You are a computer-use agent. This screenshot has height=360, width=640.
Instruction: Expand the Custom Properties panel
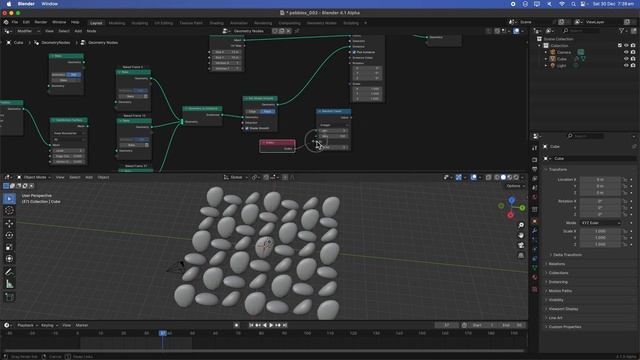(564, 327)
